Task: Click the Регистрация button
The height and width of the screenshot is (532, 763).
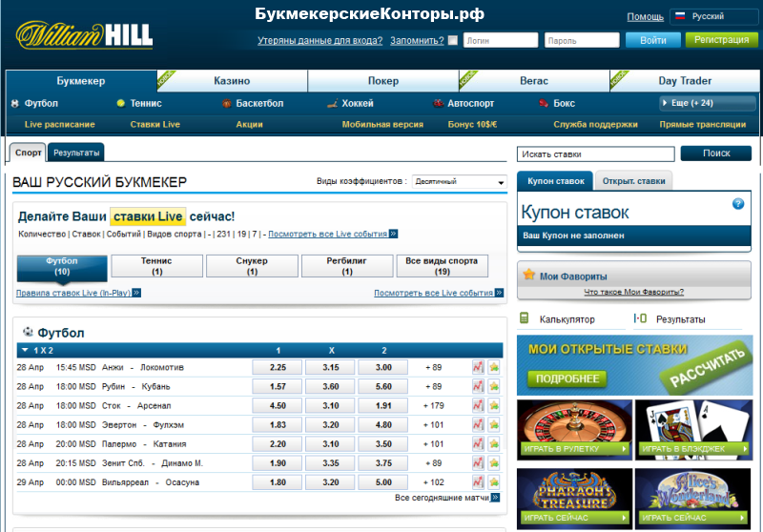Action: coord(722,40)
